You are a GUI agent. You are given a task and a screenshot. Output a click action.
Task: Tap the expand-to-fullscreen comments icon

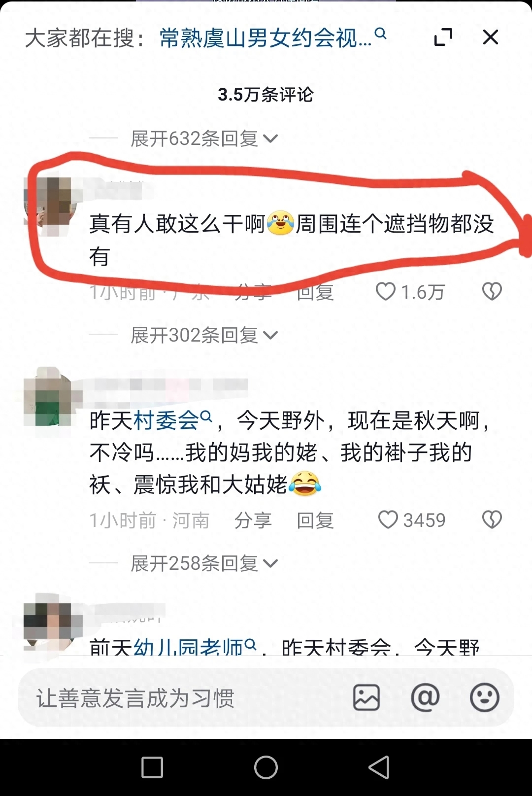pos(443,37)
